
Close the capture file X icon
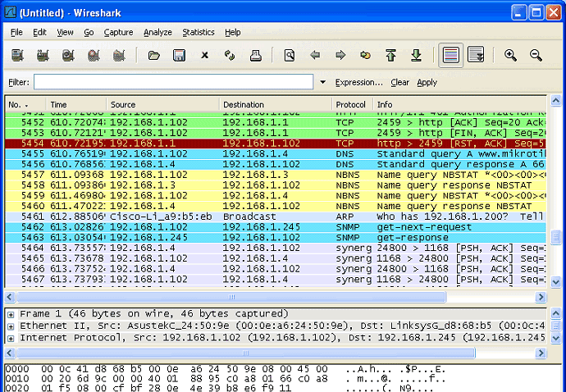click(x=205, y=55)
